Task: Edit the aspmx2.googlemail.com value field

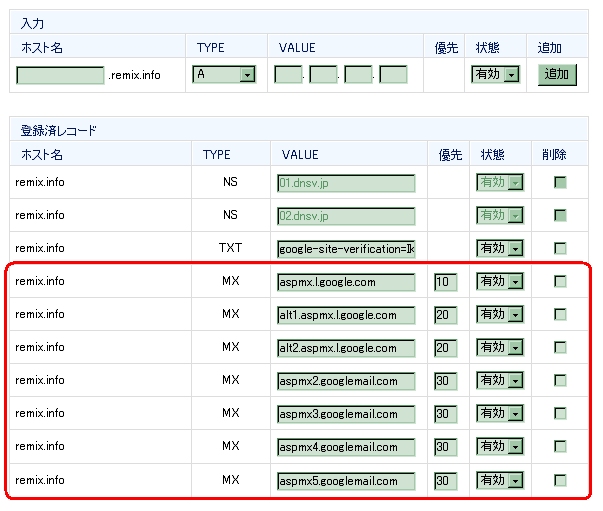Action: (x=346, y=381)
